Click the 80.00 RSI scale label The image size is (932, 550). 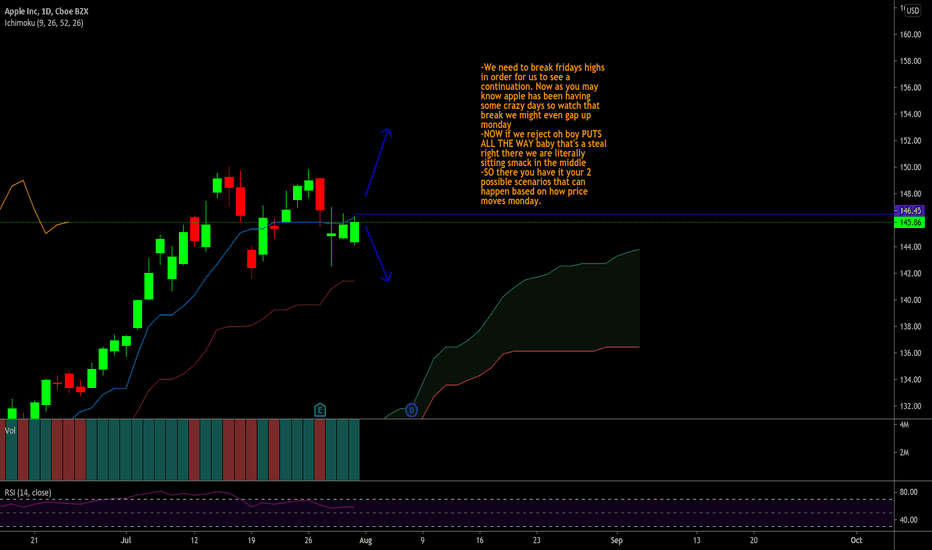[908, 492]
